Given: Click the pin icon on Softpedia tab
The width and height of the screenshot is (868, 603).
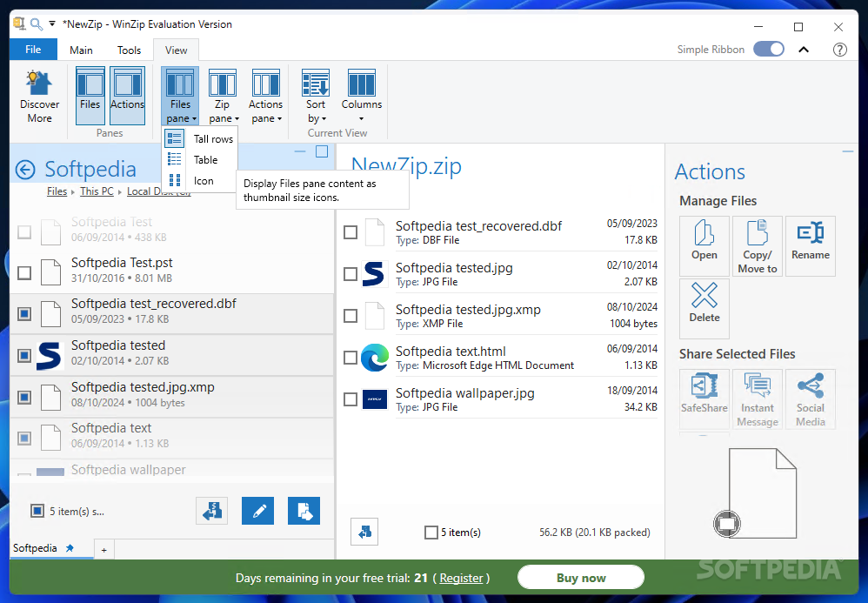Looking at the screenshot, I should tap(70, 548).
